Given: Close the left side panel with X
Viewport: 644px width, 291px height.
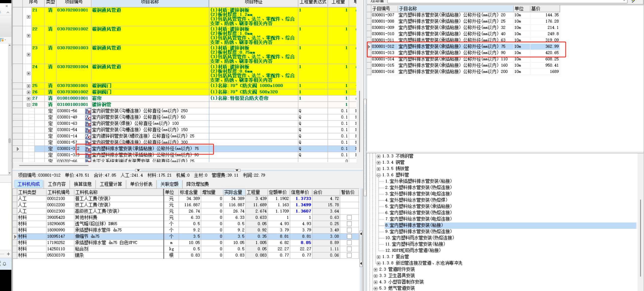Looking at the screenshot, I should click(x=7, y=6).
